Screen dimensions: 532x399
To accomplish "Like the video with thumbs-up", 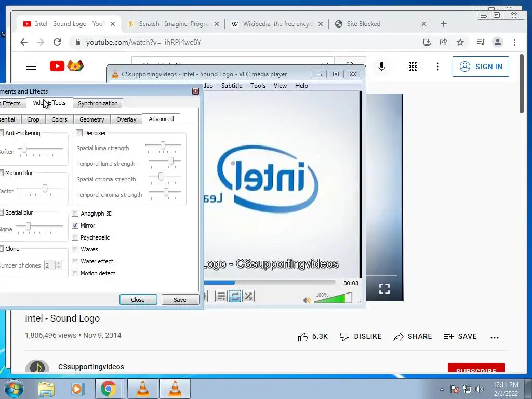I will tap(303, 337).
